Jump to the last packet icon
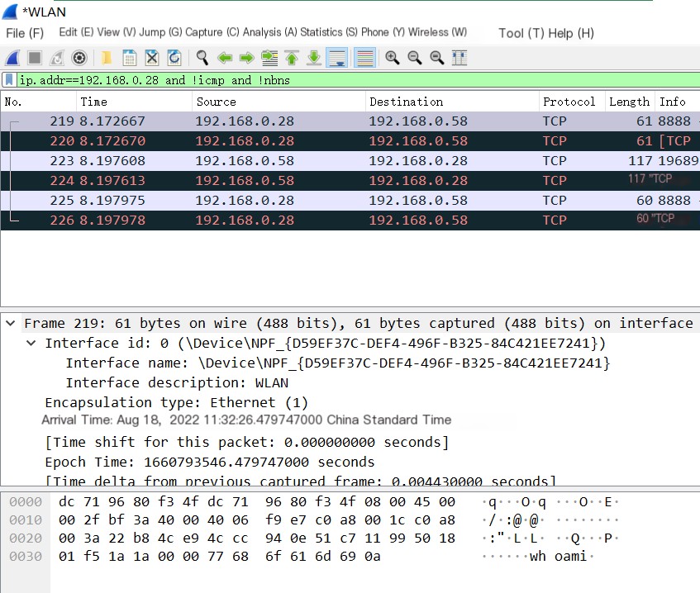 pos(314,58)
